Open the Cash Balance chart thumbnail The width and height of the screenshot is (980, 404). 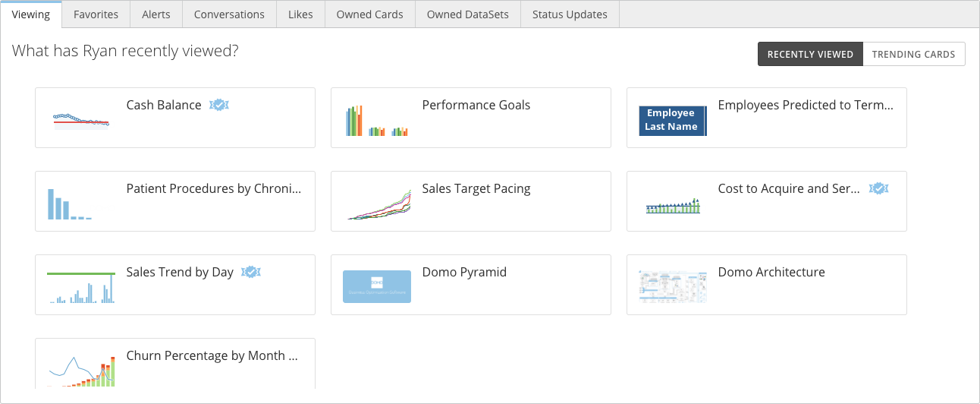click(x=81, y=119)
